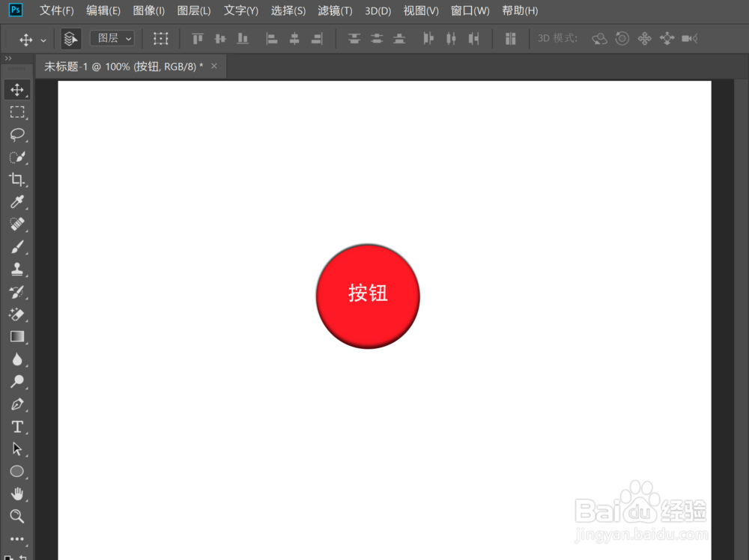Viewport: 749px width, 560px height.
Task: Toggle Auto-Select in the options bar
Action: 70,38
